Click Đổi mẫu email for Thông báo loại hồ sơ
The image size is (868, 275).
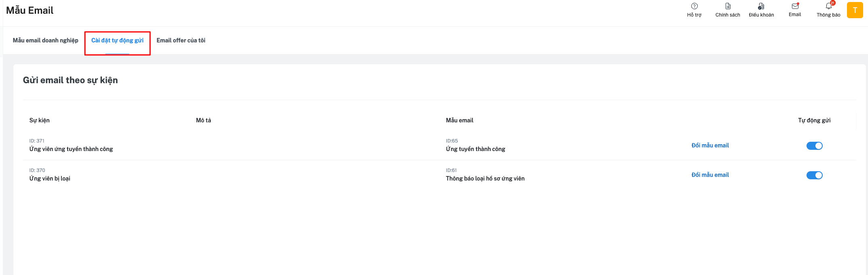(x=710, y=175)
